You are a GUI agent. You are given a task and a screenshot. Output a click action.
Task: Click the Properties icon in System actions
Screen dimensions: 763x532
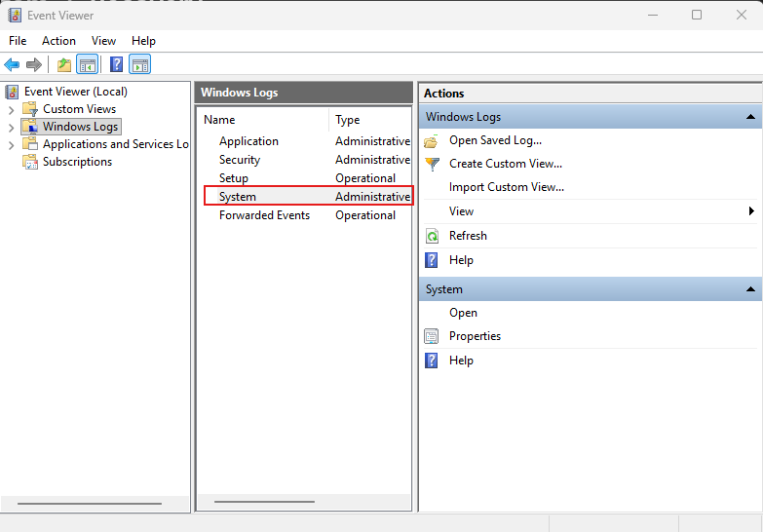(431, 336)
